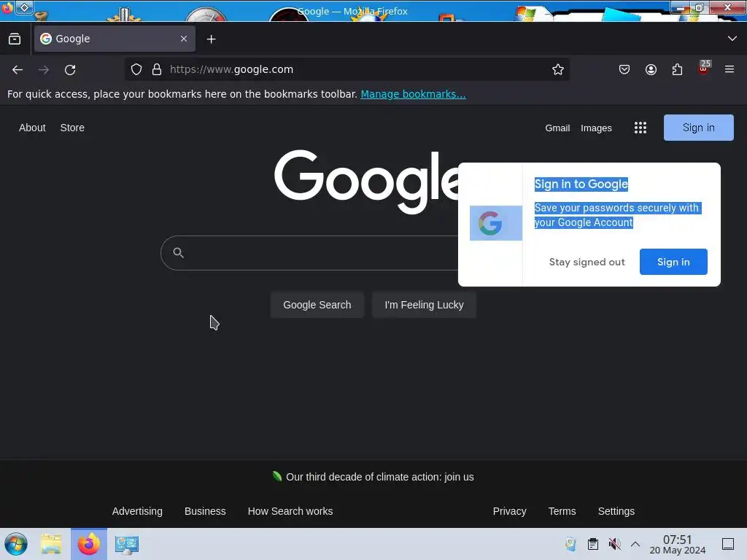Click pin window icon in titlebar
Screen dimensions: 747x560
(24, 7)
